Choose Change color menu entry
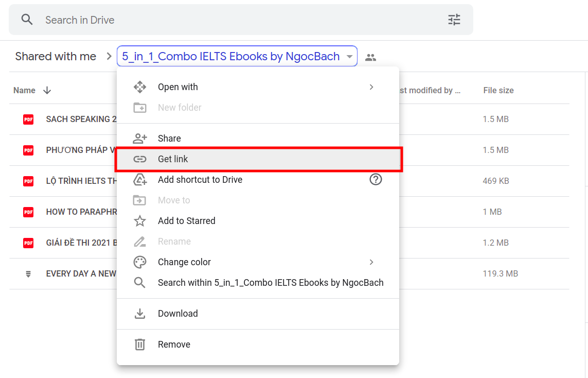The width and height of the screenshot is (588, 378). click(258, 262)
